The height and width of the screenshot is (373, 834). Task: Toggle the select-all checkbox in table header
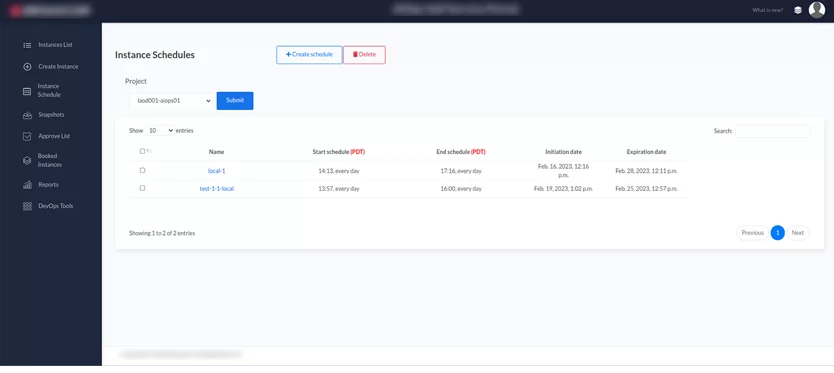tap(142, 151)
